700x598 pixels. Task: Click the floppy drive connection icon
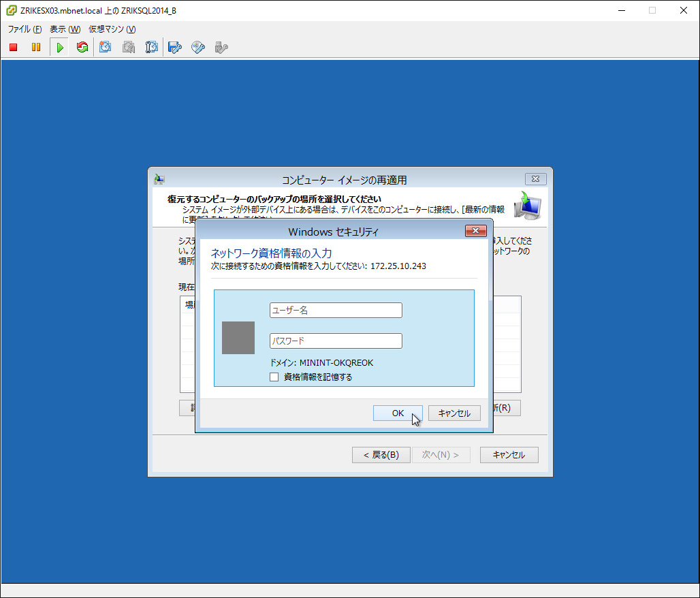pos(175,48)
